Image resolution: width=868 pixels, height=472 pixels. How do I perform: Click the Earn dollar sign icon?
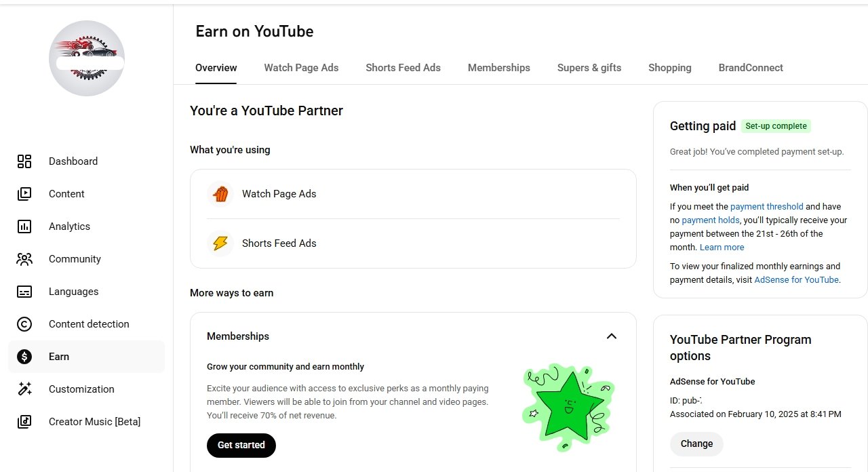click(x=24, y=357)
